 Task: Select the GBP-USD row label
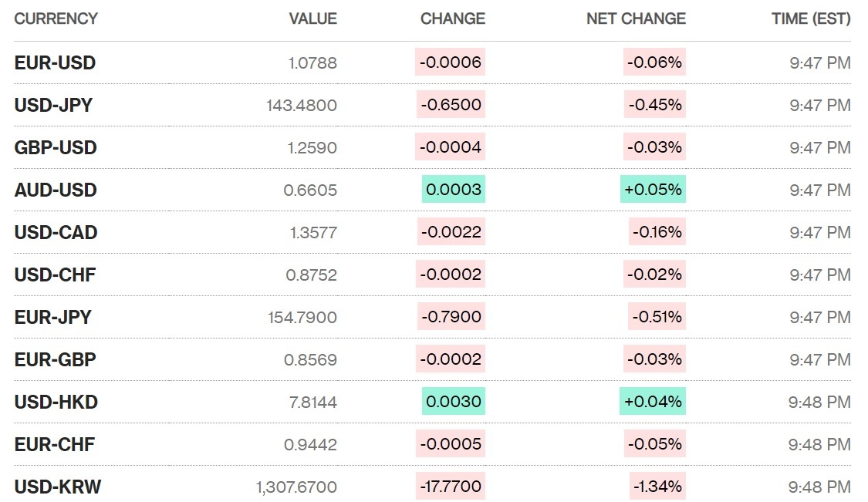pos(56,148)
